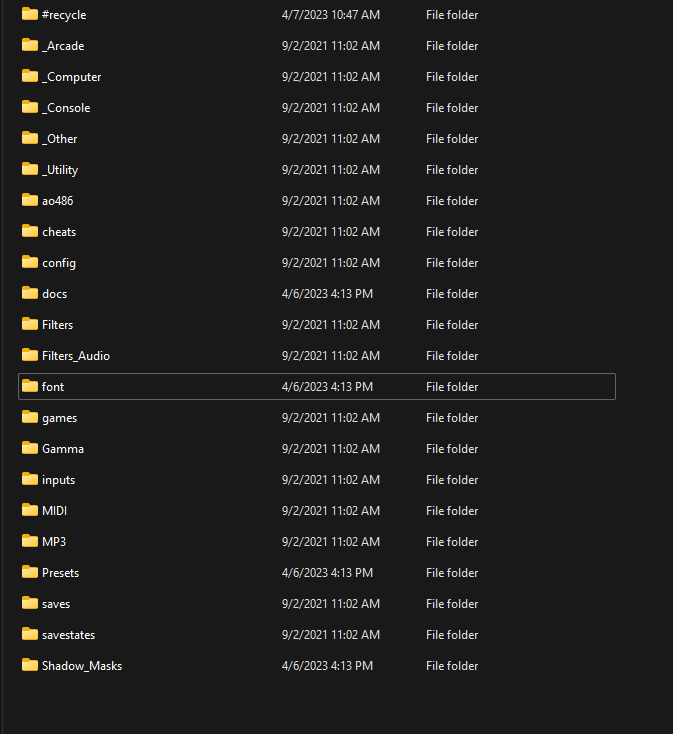The width and height of the screenshot is (673, 734).
Task: Select the 'Presets' name text
Action: tap(60, 573)
